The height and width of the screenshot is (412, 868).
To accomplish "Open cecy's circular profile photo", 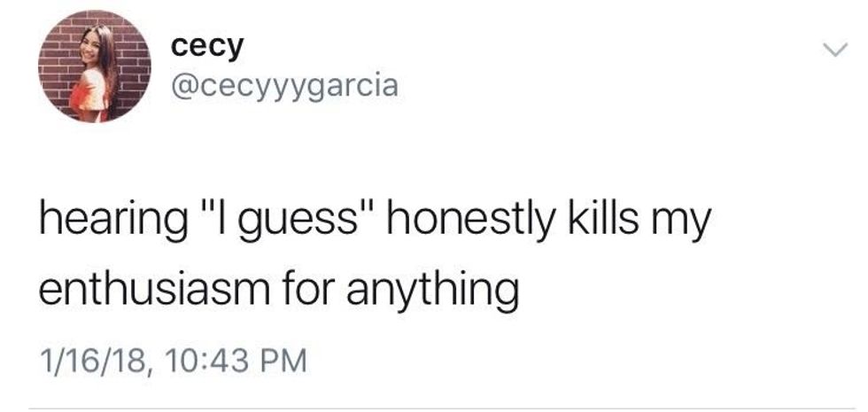I will pos(94,66).
